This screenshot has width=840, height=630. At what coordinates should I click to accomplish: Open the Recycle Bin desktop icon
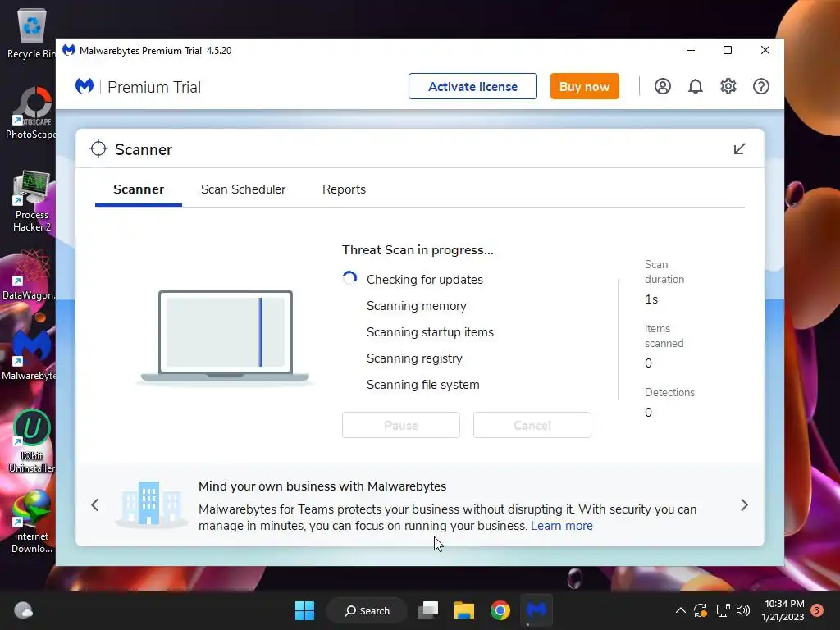[x=31, y=33]
